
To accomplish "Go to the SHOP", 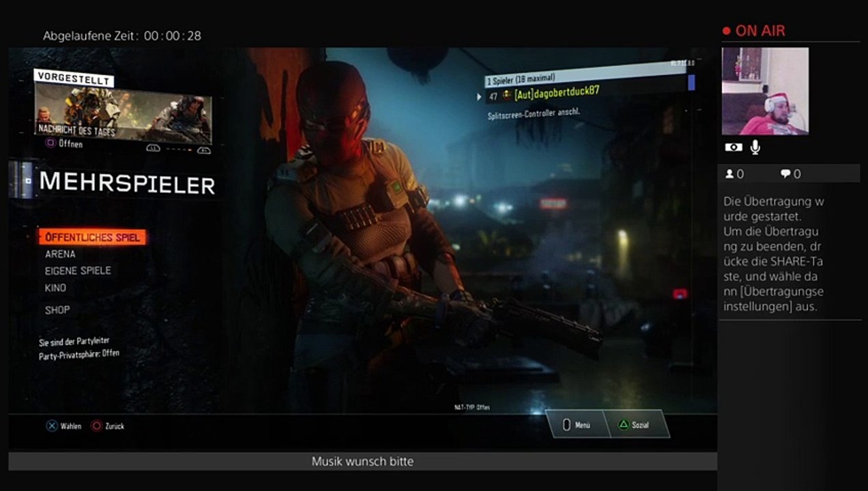I will (x=57, y=310).
